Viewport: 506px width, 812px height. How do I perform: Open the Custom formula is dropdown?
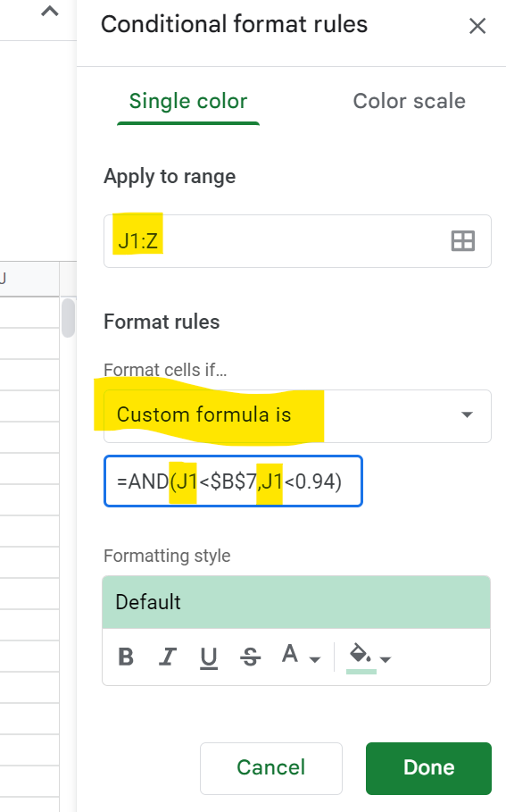tap(297, 416)
